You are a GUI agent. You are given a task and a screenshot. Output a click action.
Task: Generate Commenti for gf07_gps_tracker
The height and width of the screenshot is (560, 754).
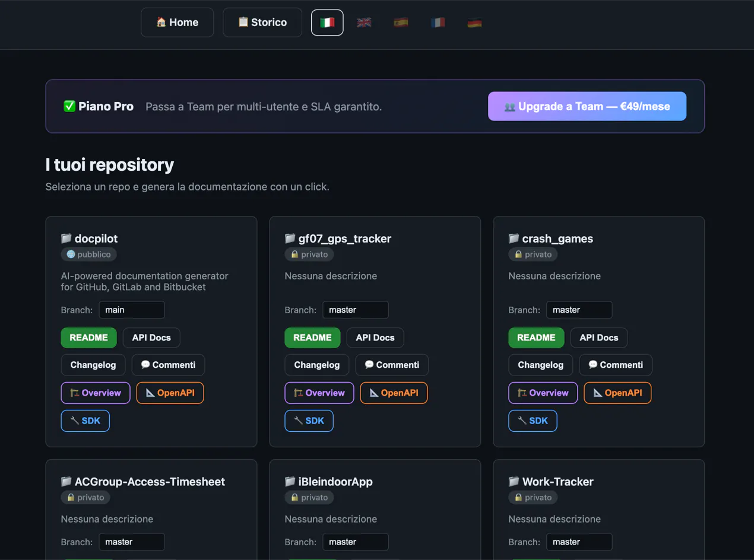tap(392, 365)
